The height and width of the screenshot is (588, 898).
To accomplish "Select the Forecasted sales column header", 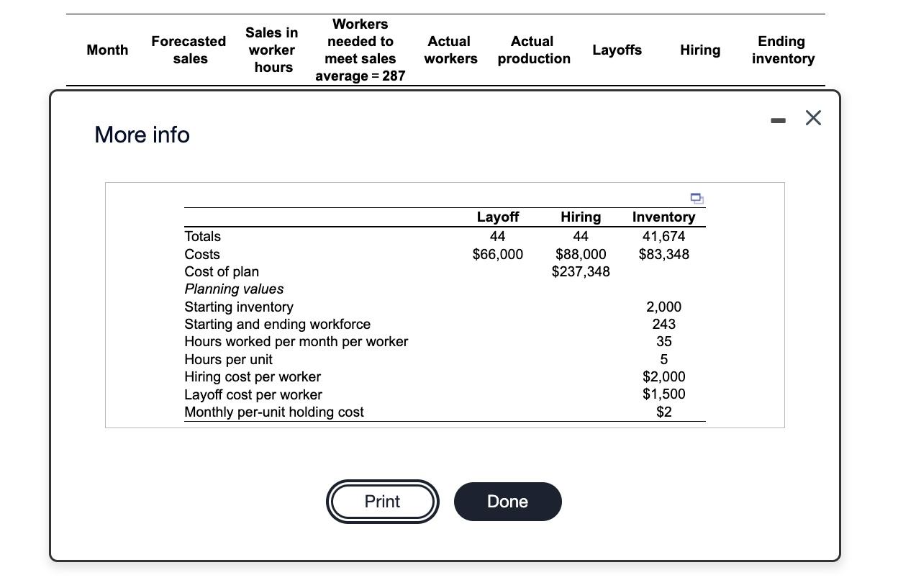I will click(189, 50).
